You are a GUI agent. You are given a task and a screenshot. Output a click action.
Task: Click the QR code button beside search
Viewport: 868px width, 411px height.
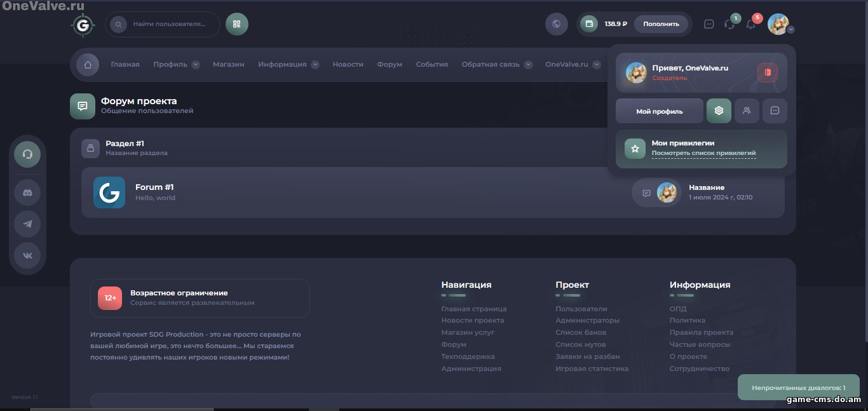pos(237,24)
